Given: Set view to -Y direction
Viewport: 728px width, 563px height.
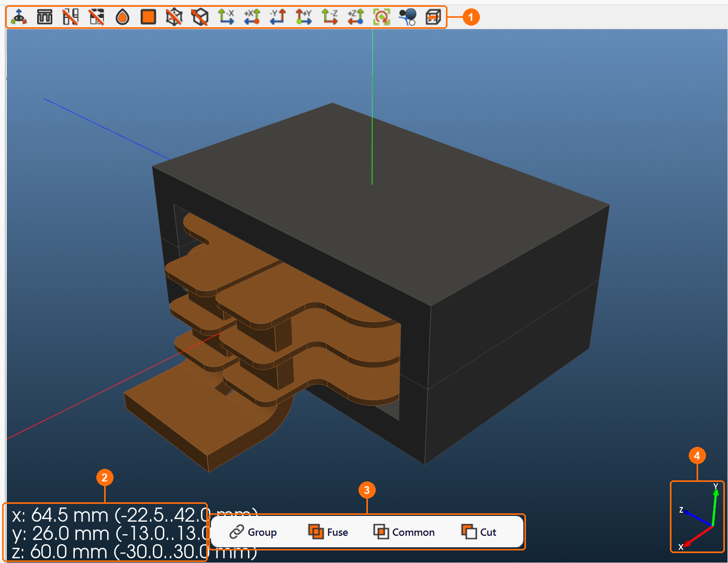Looking at the screenshot, I should coord(278,17).
